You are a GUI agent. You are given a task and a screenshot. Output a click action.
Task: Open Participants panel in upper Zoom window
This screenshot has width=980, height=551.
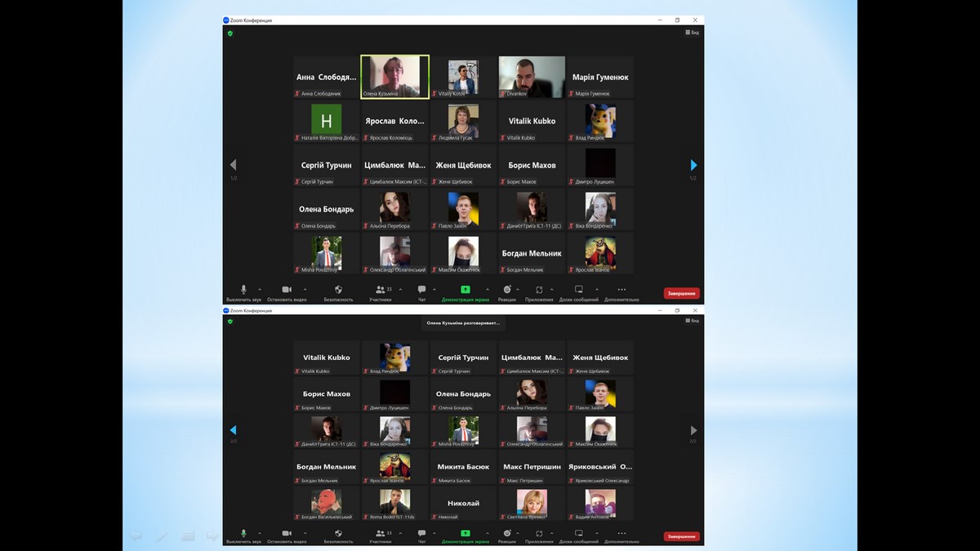(381, 290)
